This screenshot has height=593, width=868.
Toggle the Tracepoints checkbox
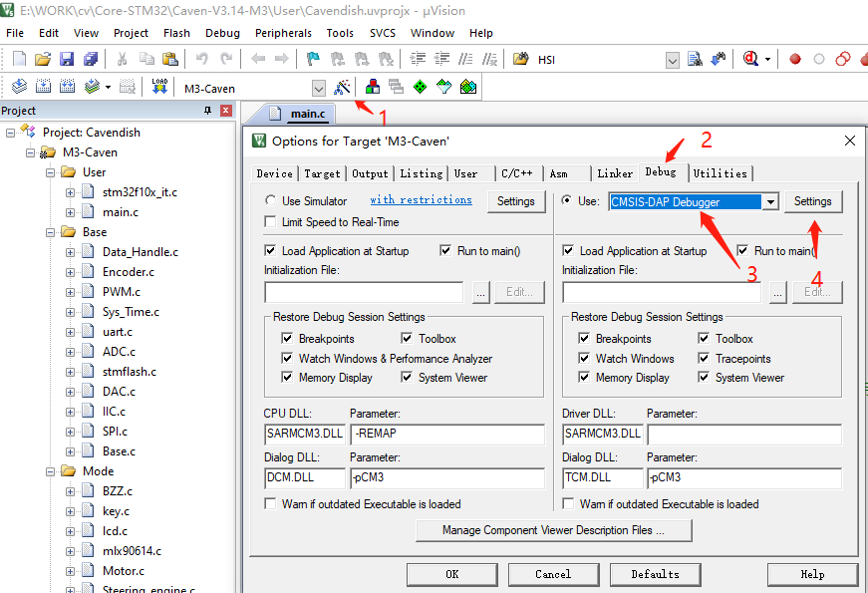pyautogui.click(x=704, y=358)
